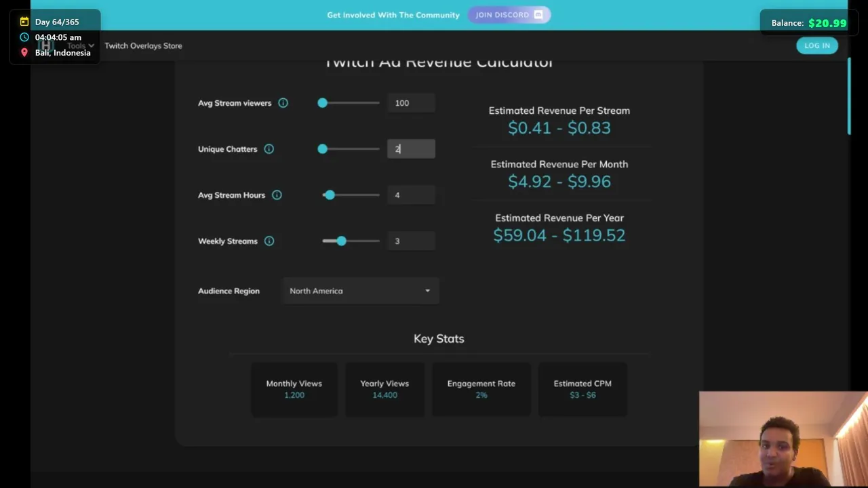Viewport: 868px width, 488px height.
Task: Click the Balance: $20.99 overlay
Action: 808,23
